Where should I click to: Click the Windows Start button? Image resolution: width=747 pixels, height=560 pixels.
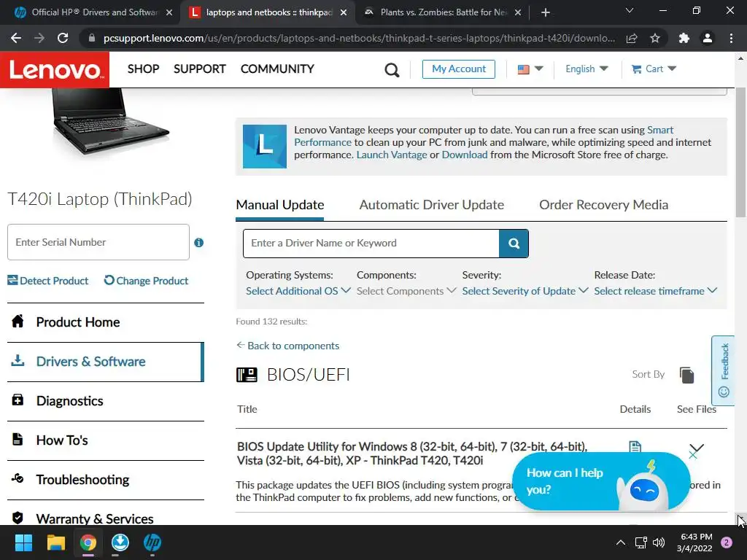pos(23,542)
